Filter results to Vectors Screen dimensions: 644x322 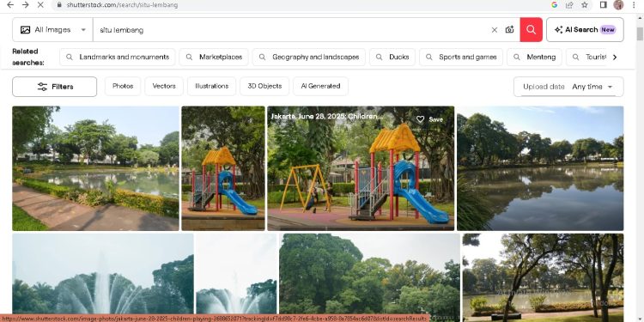coord(164,86)
